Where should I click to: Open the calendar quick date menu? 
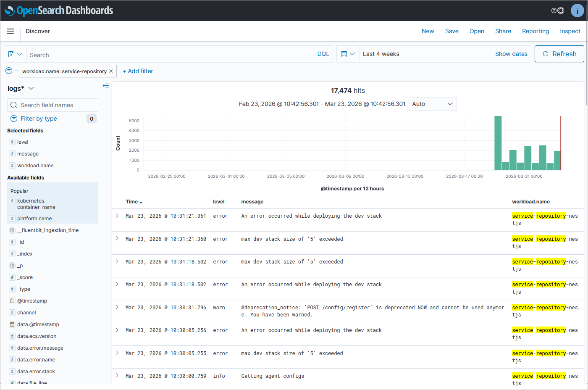(x=348, y=54)
